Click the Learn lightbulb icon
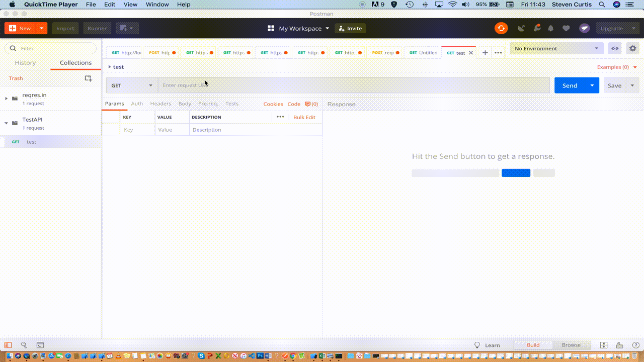644x362 pixels. tap(477, 345)
